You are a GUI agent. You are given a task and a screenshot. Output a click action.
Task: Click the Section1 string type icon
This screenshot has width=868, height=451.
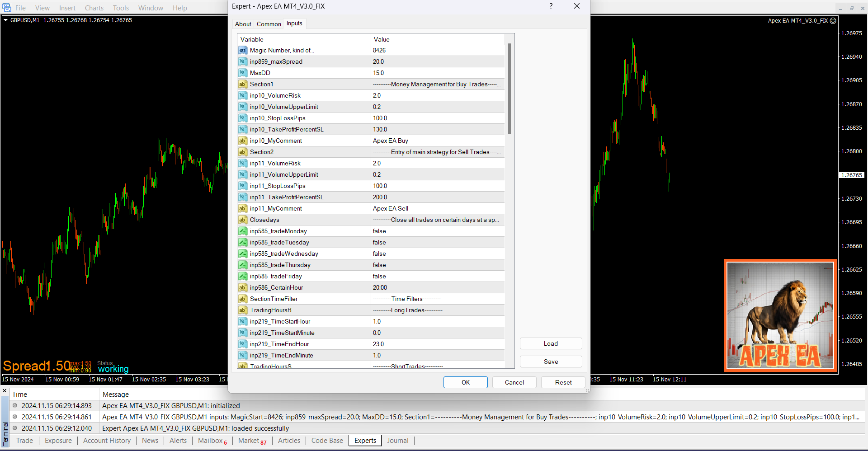(x=243, y=85)
